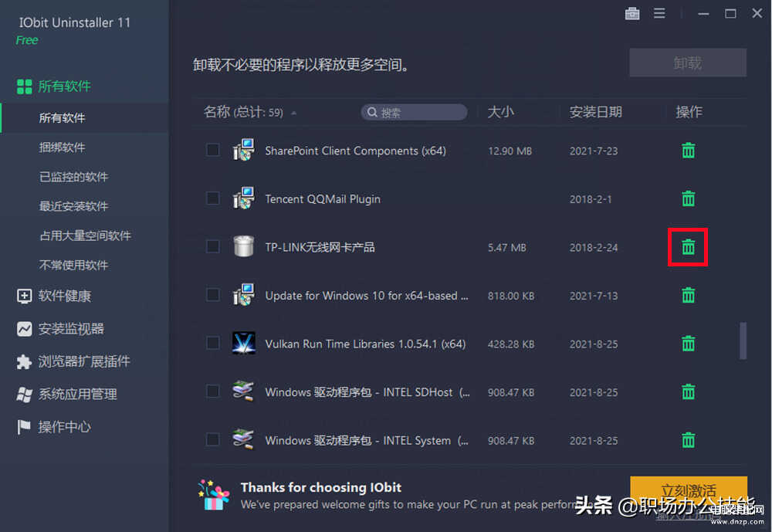772x532 pixels.
Task: Uninstall SharePoint Client Components via trash icon
Action: (689, 151)
